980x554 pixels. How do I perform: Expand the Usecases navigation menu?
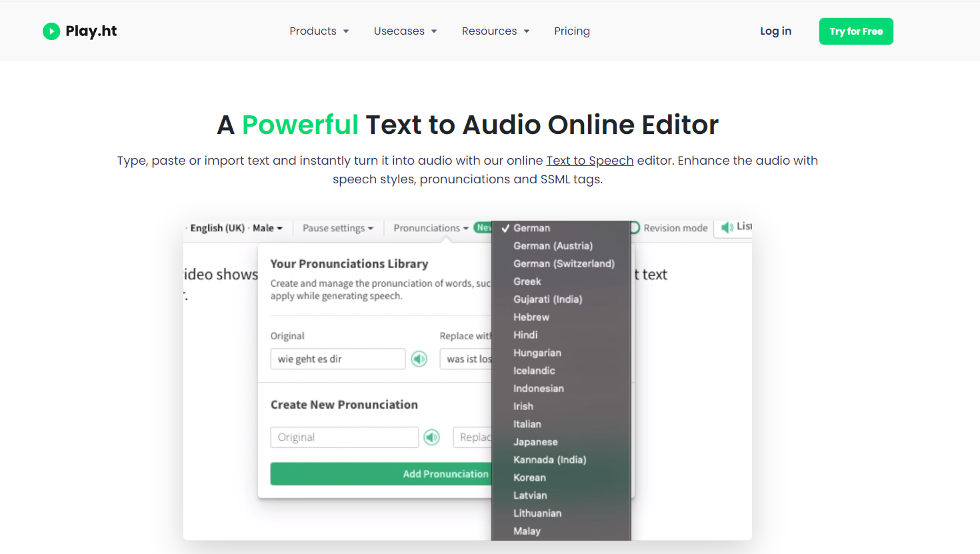click(405, 31)
